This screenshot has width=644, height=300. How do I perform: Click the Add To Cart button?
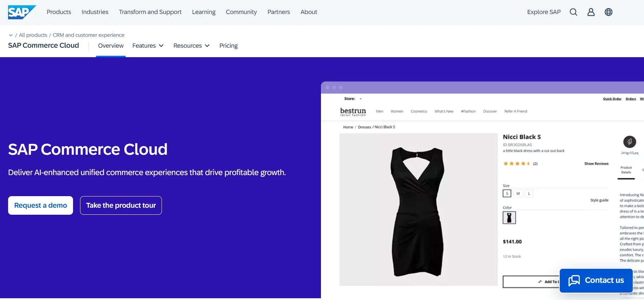tap(531, 282)
